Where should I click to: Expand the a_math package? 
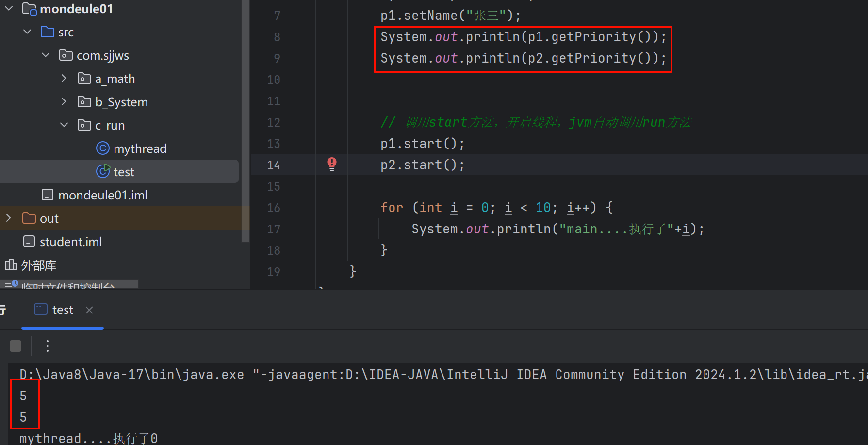pos(64,79)
